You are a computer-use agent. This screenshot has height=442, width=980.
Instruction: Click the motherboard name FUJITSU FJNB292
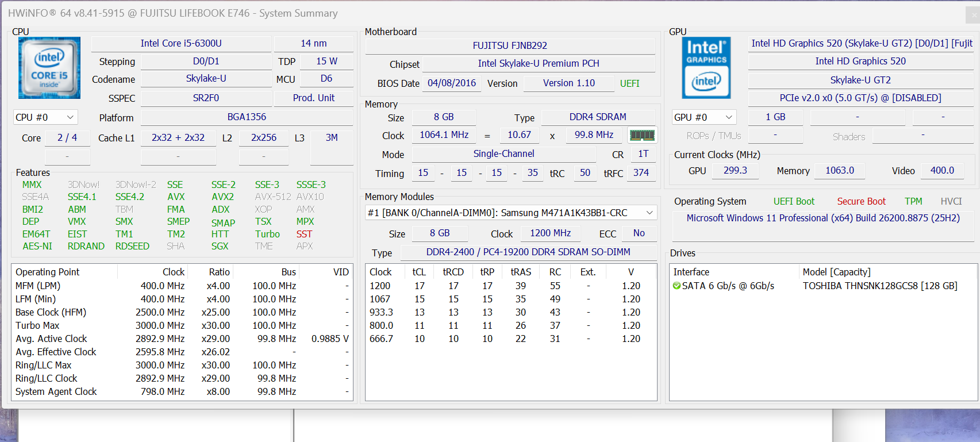click(x=510, y=45)
